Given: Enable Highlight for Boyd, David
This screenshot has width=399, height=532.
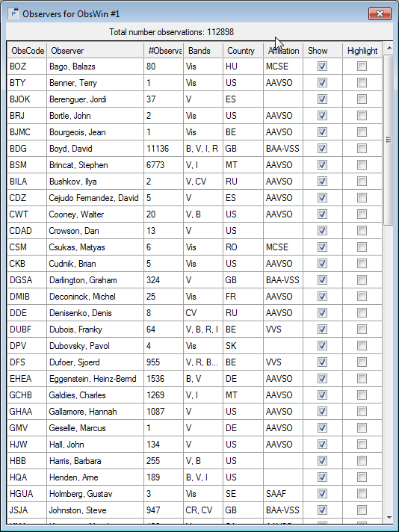Looking at the screenshot, I should pos(362,148).
